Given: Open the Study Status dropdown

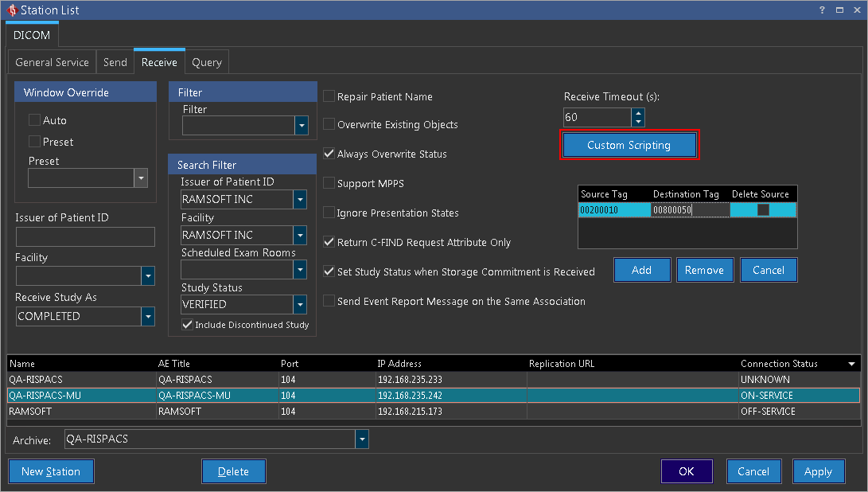Looking at the screenshot, I should (300, 304).
